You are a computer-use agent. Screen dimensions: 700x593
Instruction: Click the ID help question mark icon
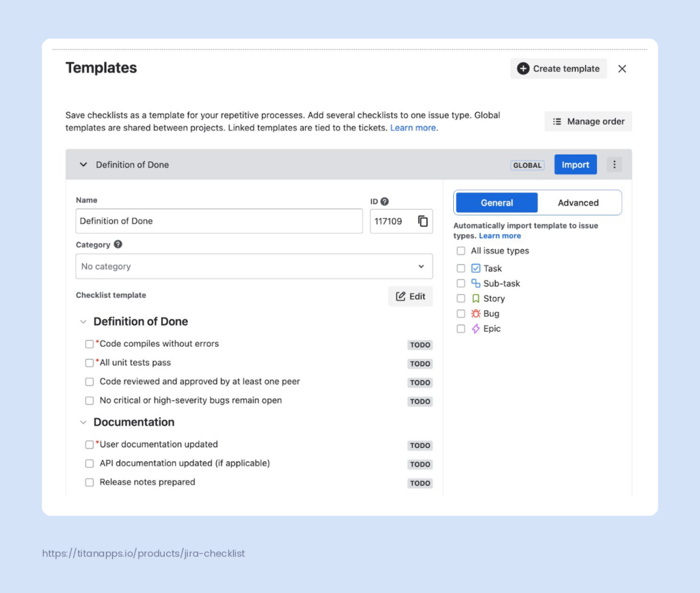pos(385,201)
